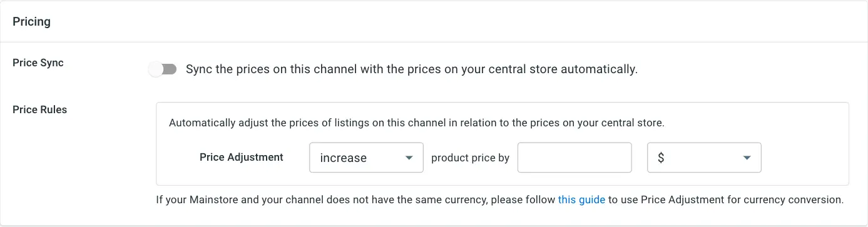Select the word increase in the dropdown

point(343,158)
